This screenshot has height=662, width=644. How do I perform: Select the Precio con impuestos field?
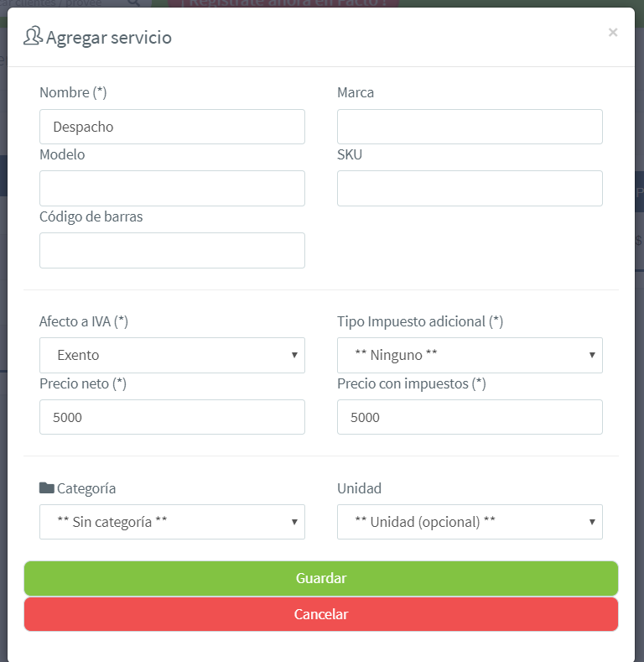pyautogui.click(x=470, y=417)
